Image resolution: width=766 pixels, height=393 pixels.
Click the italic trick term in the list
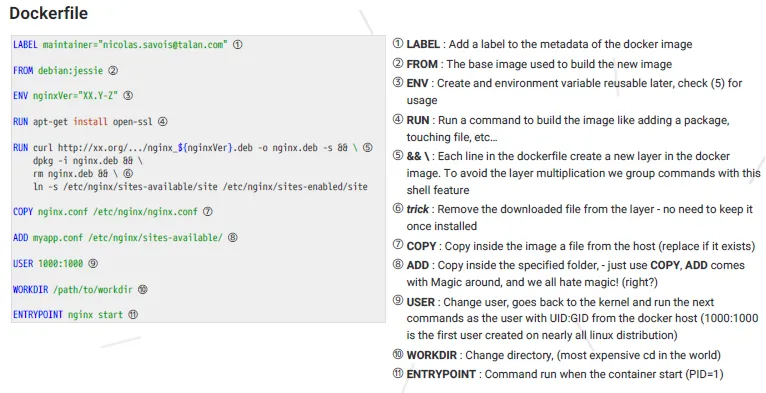click(418, 209)
